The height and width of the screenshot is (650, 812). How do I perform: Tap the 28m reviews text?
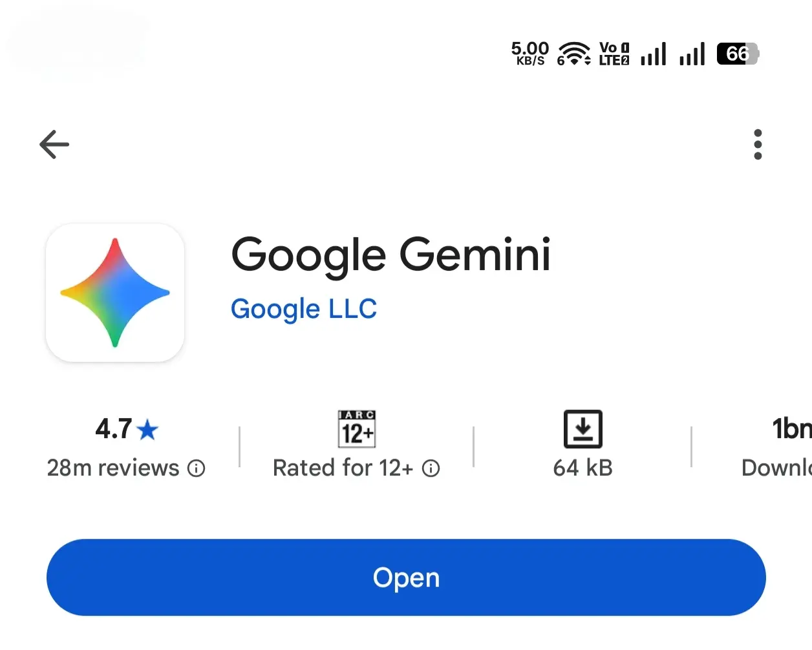pos(113,468)
